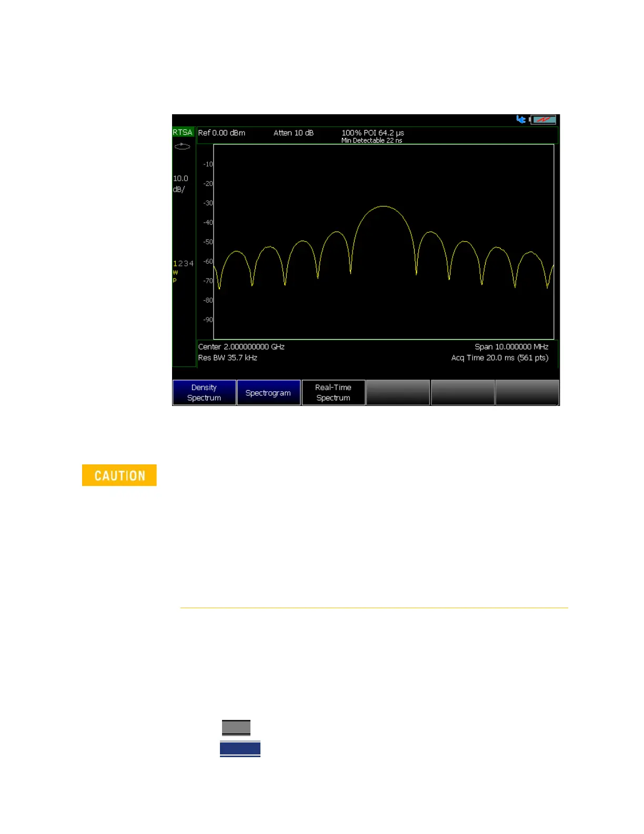This screenshot has height=834, width=644.
Task: Click Res BW 35.7 kHz value
Action: (x=228, y=358)
